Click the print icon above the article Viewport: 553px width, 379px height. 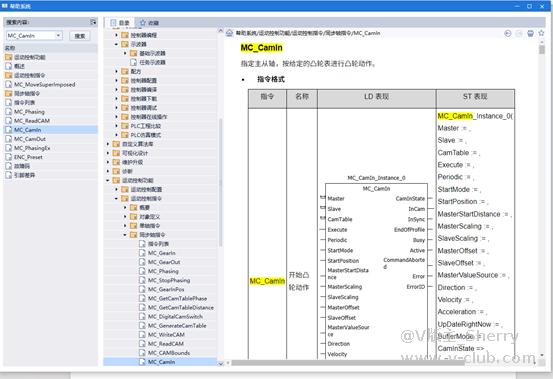point(530,33)
